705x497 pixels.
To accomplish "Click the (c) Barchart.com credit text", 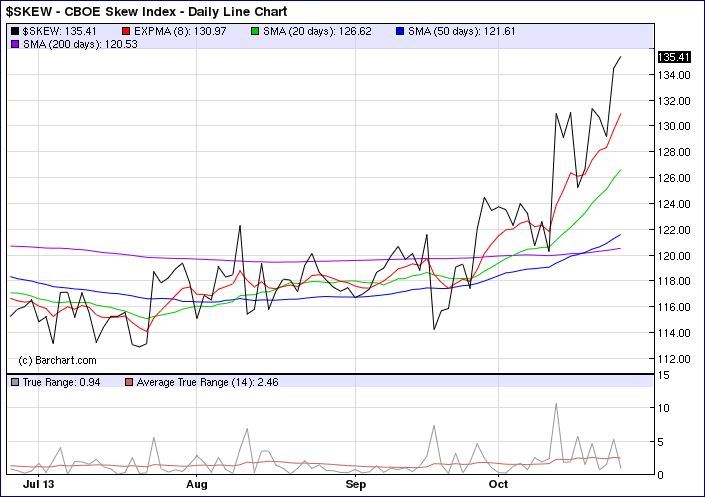I will [57, 360].
